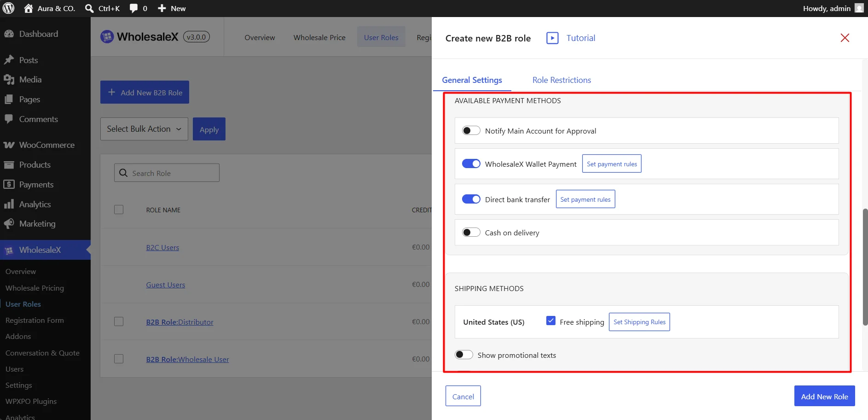Click Set Shipping Rules button
The image size is (868, 420).
coord(639,322)
